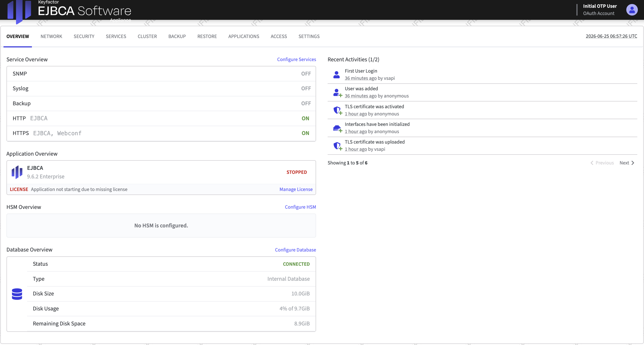Click the SNMP service row label
Screen dimensions: 644x345
[20, 74]
